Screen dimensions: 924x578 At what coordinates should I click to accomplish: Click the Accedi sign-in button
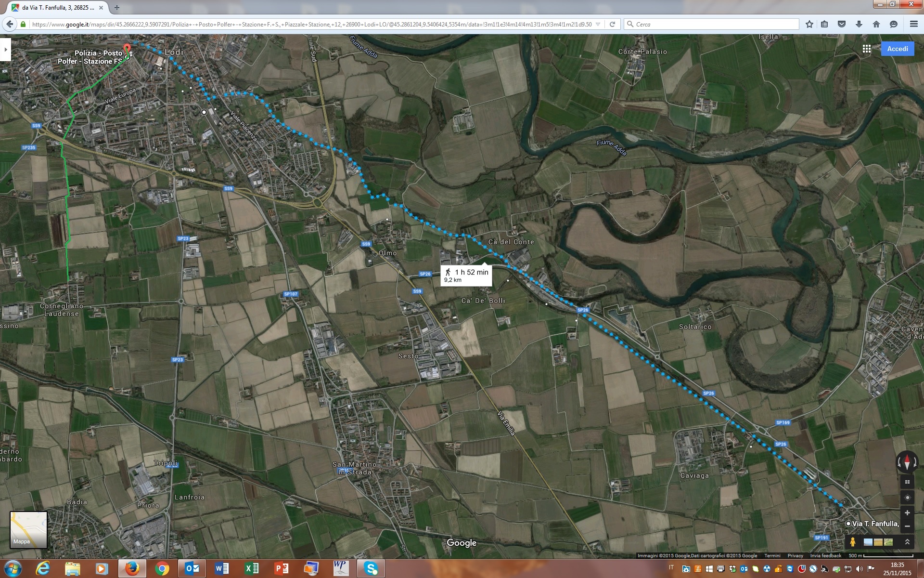[x=897, y=49]
